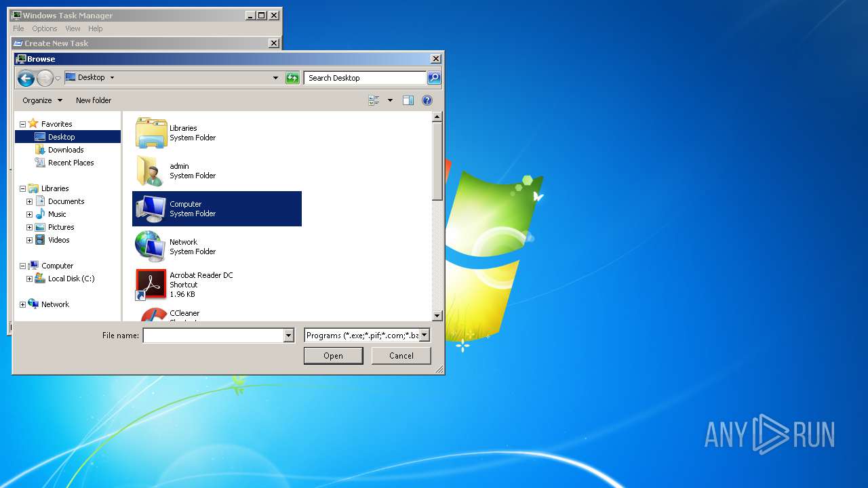
Task: Open the address bar history dropdown
Action: pyautogui.click(x=275, y=78)
